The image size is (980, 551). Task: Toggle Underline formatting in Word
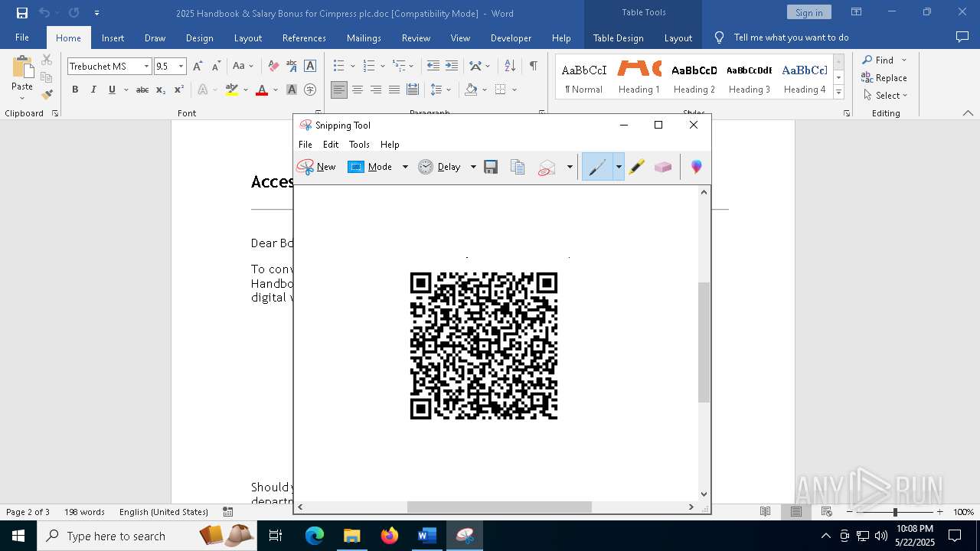coord(112,90)
